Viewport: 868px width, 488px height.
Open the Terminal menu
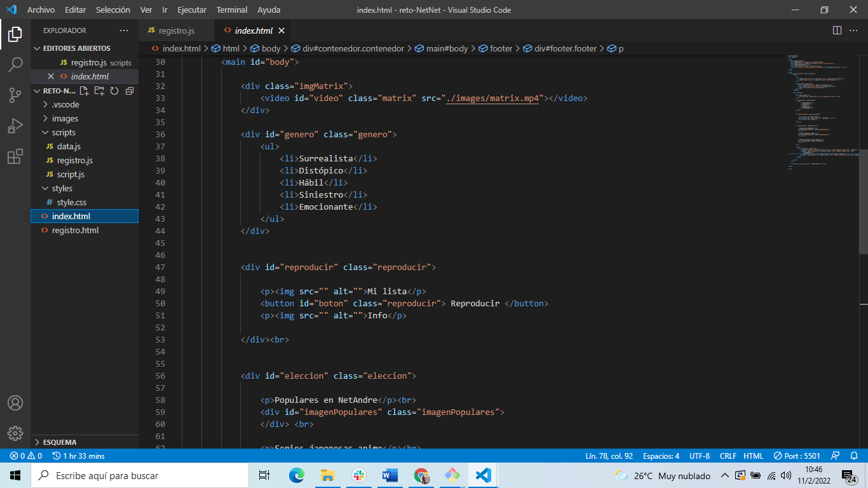[232, 10]
